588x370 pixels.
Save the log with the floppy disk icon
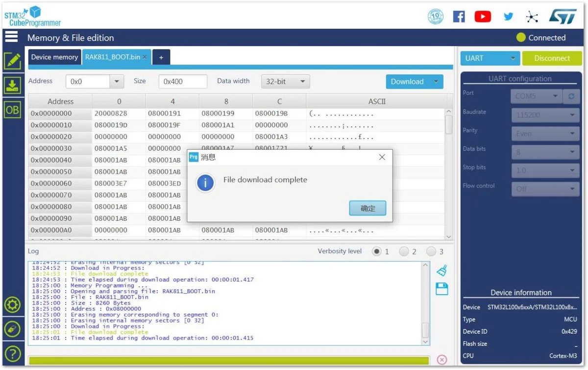tap(441, 289)
